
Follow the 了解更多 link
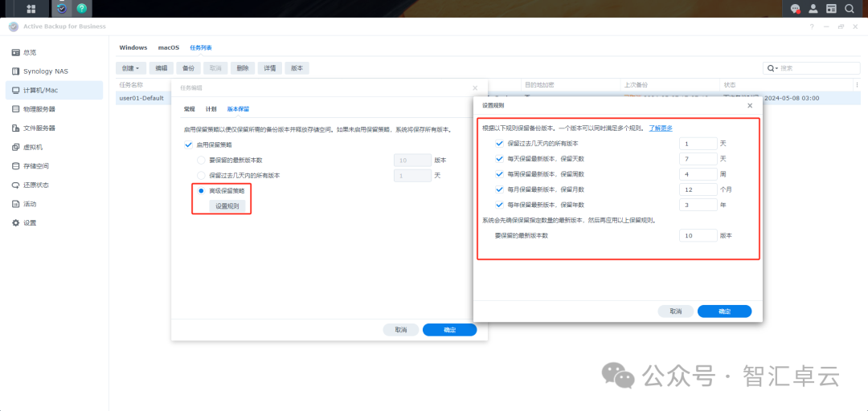tap(661, 128)
